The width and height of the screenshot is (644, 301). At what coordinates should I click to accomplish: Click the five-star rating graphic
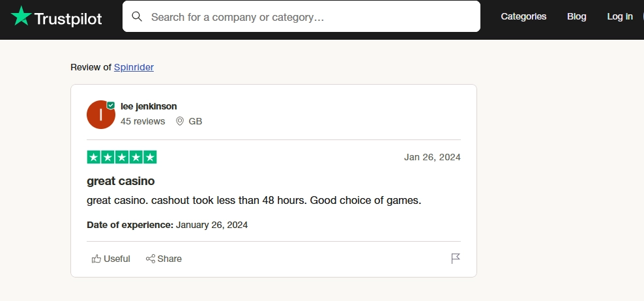click(122, 157)
